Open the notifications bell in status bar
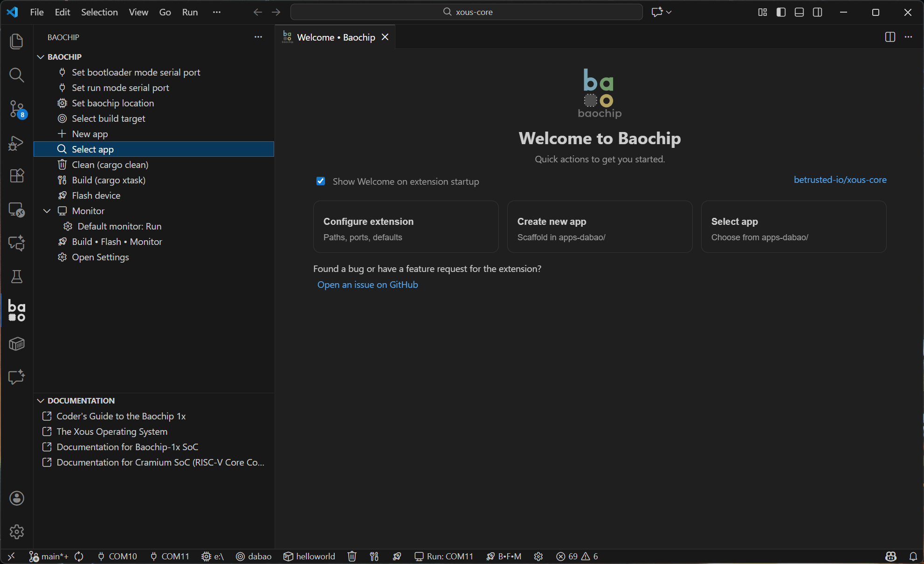The width and height of the screenshot is (924, 564). pyautogui.click(x=913, y=556)
